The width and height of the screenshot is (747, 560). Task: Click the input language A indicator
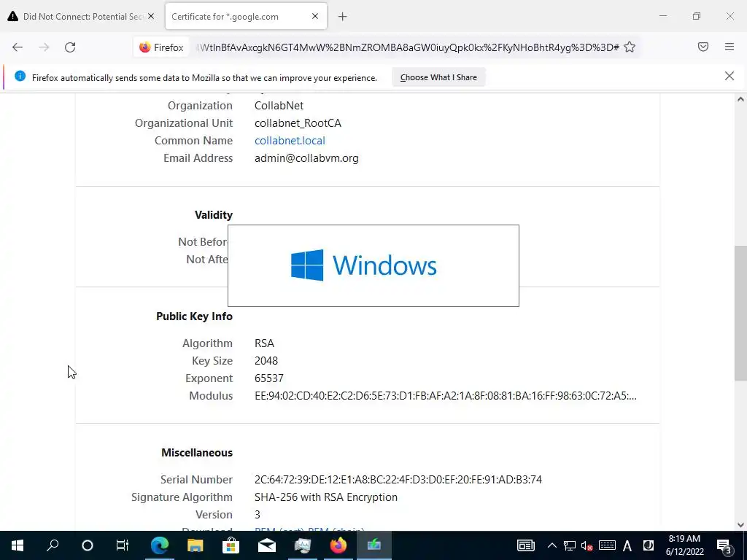(627, 545)
